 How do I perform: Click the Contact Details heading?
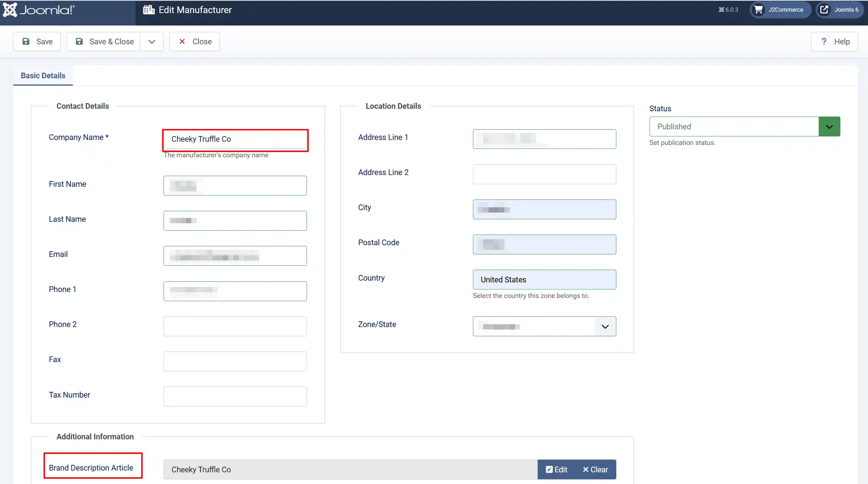[82, 106]
